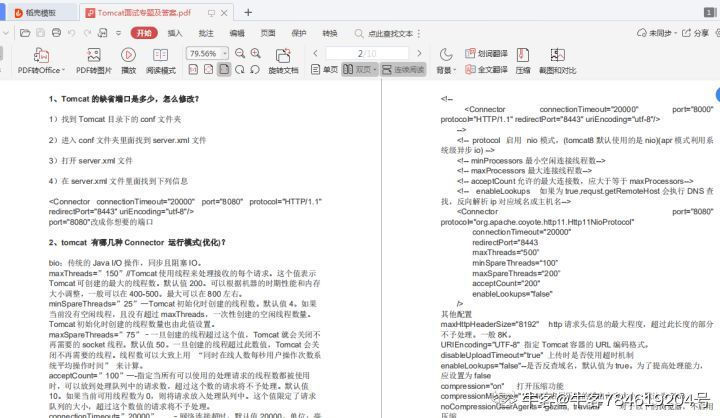Click the window count badge 1

[709, 12]
